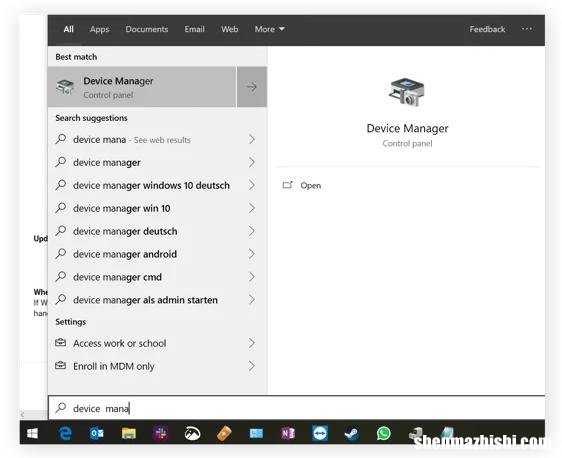Select the 'device manager deutsch' suggestion
The image size is (562, 458).
click(157, 231)
